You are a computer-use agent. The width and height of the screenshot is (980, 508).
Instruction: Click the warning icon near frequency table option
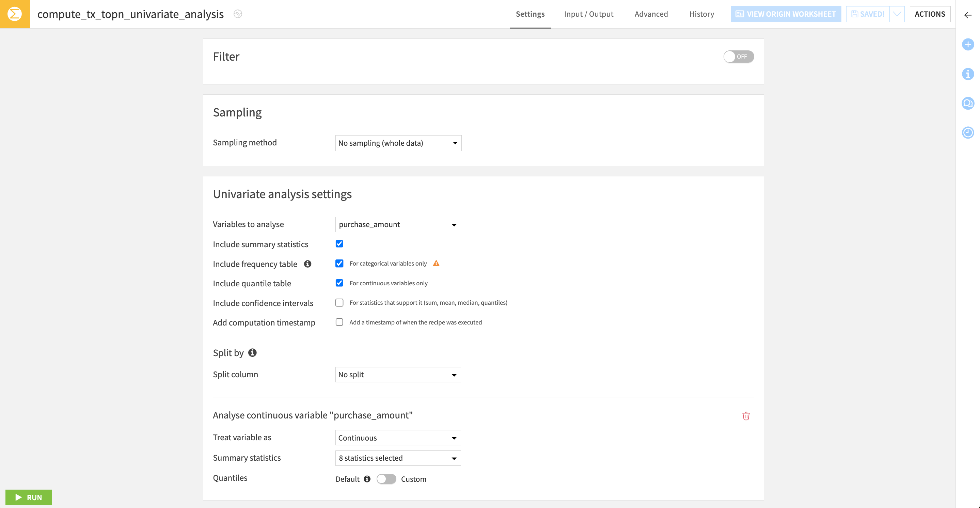[x=436, y=263]
